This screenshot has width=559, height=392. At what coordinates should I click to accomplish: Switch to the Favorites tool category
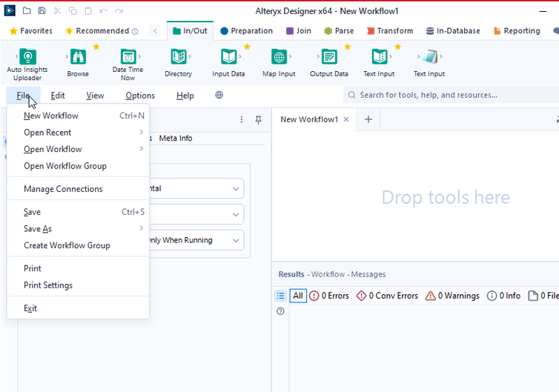[x=31, y=31]
